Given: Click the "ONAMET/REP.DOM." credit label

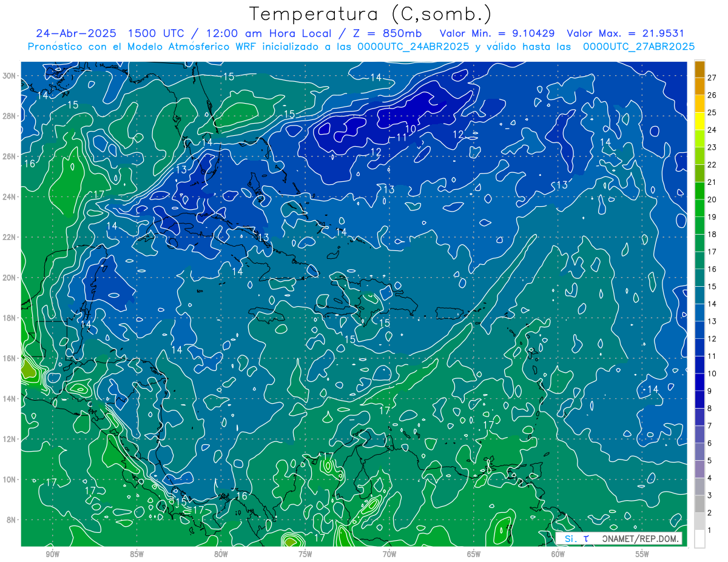Looking at the screenshot, I should pos(641,539).
